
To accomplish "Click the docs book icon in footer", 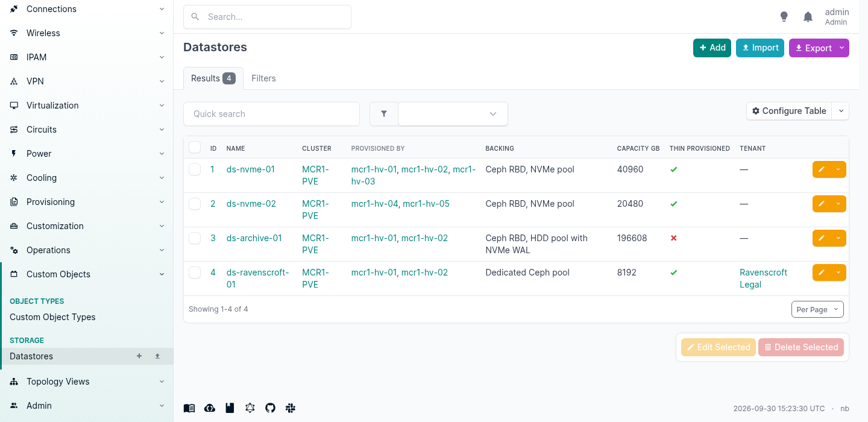I will (189, 408).
